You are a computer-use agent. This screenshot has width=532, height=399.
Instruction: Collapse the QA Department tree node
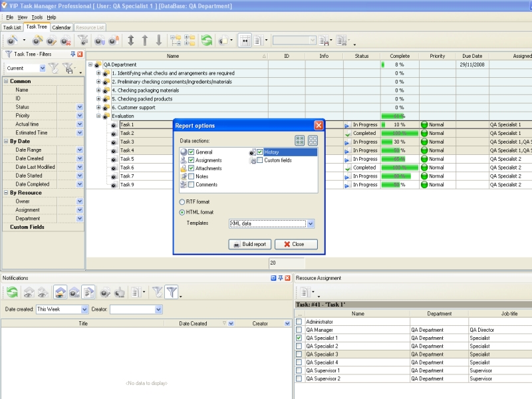coord(90,64)
